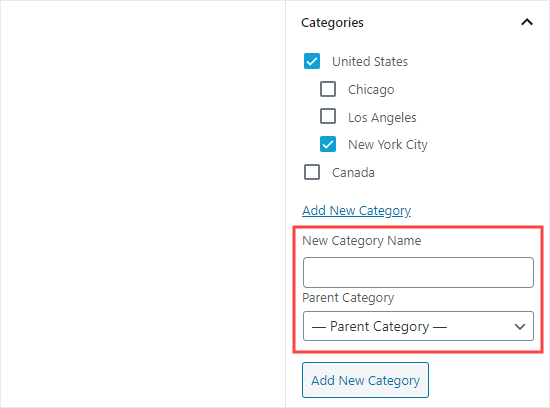Enable the Los Angeles category checkbox
The width and height of the screenshot is (550, 408).
[328, 116]
